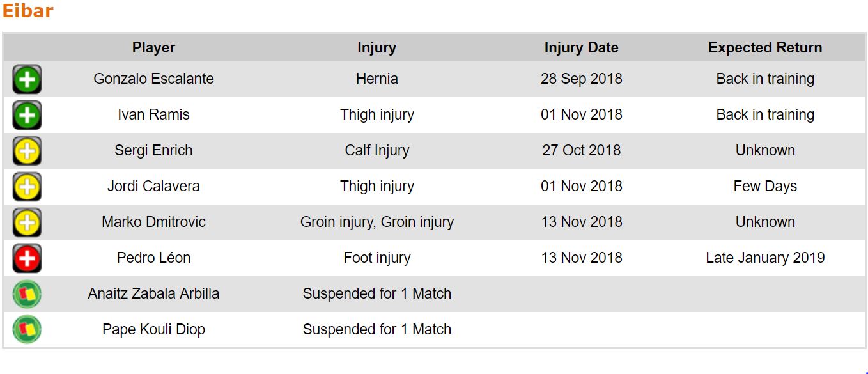868x374 pixels.
Task: Select player name Gonzalo Escalante
Action: coord(153,79)
